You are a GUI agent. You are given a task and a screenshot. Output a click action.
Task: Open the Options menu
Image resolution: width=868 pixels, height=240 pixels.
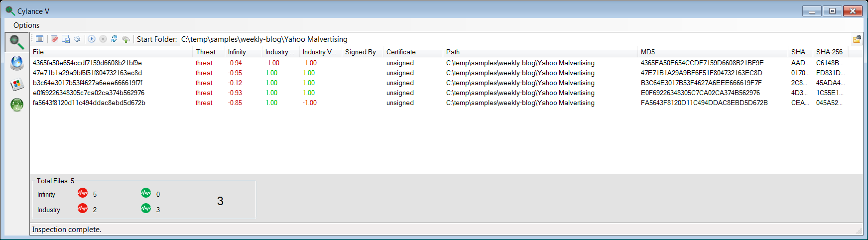coord(26,25)
